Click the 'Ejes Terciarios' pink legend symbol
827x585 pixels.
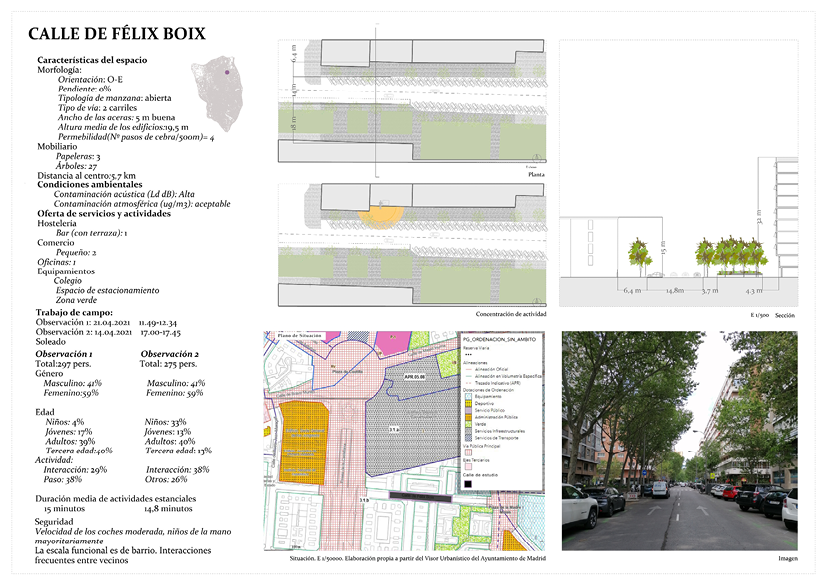(x=468, y=466)
